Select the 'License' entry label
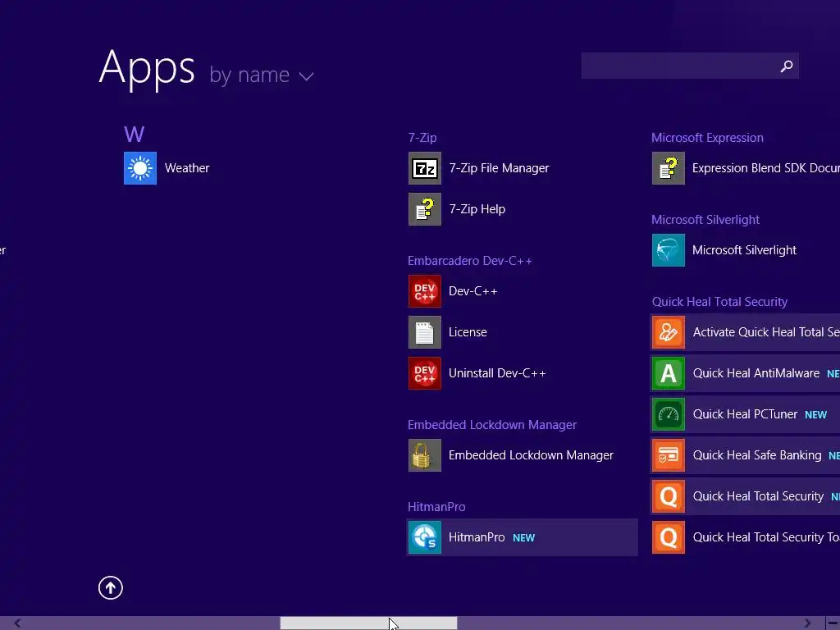 [468, 332]
